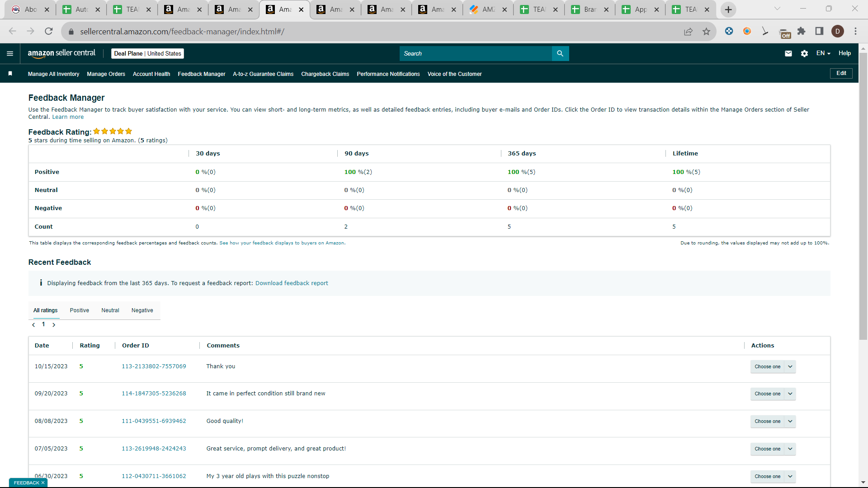The width and height of the screenshot is (868, 488).
Task: Open the Chrome profile avatar D
Action: tap(838, 31)
